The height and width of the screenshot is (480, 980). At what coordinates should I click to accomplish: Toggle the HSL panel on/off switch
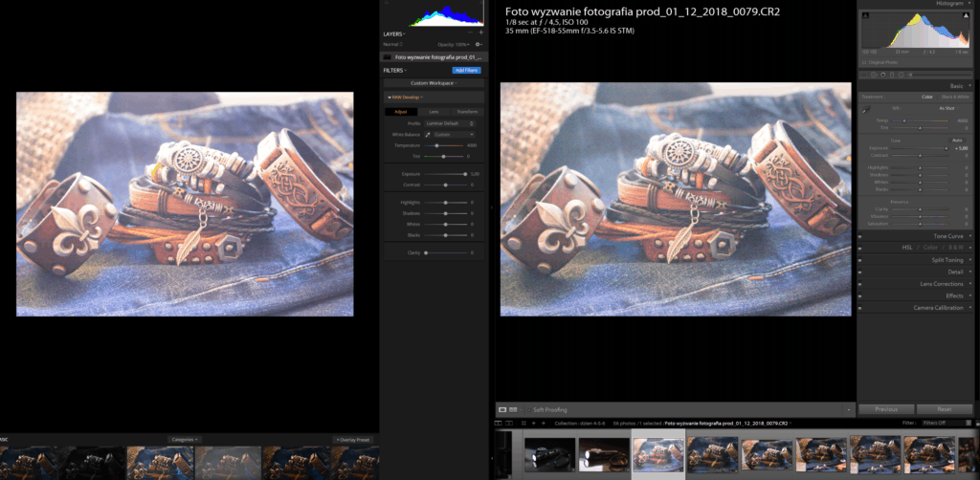[x=860, y=248]
